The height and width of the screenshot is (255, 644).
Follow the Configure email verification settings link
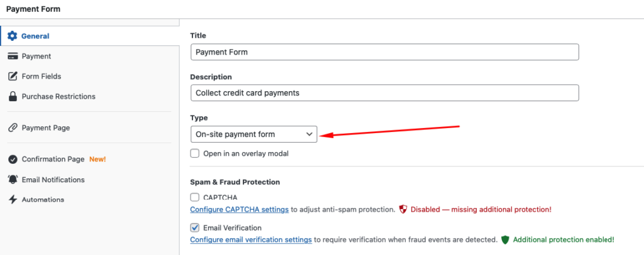[x=251, y=239]
